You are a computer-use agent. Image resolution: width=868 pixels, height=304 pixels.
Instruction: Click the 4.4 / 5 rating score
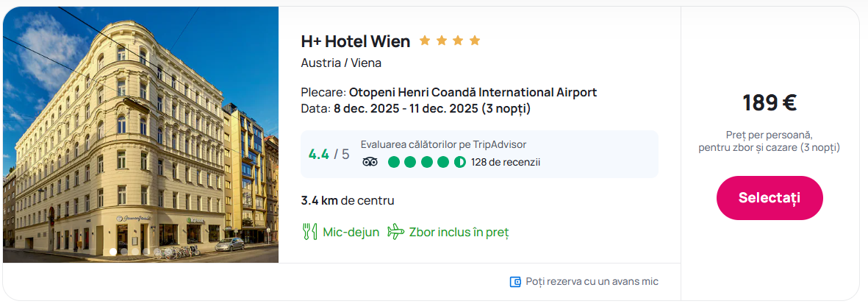[x=329, y=155]
